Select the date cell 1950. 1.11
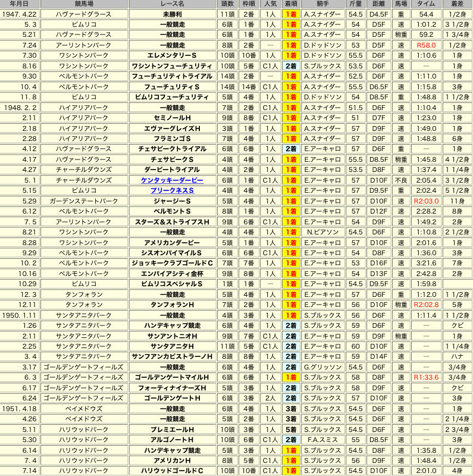The width and height of the screenshot is (473, 476). (x=20, y=315)
